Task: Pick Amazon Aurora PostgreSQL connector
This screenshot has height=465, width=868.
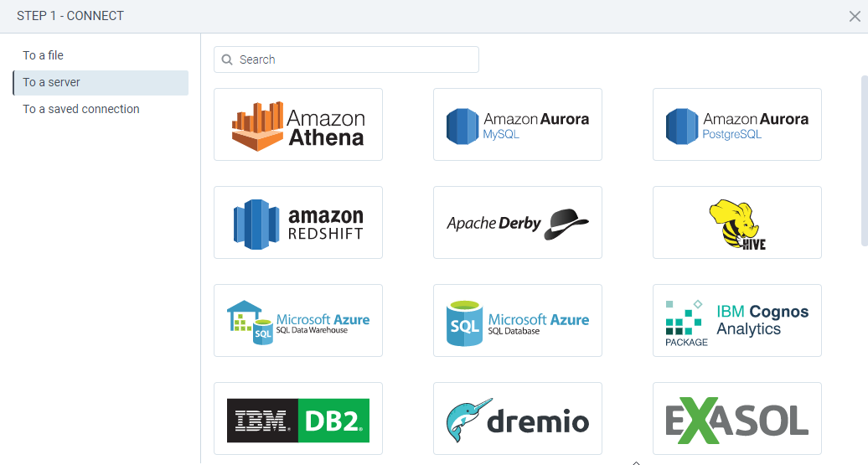Action: (736, 125)
